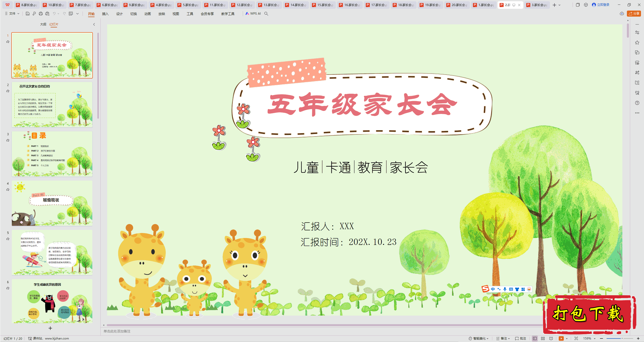Switch to the 8.家长会 document tab

pos(27,5)
